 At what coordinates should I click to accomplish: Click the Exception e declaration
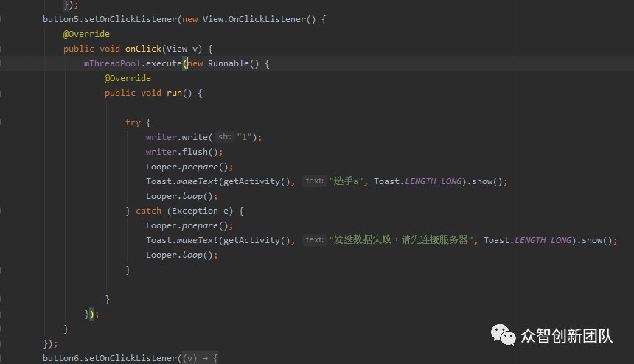click(200, 211)
